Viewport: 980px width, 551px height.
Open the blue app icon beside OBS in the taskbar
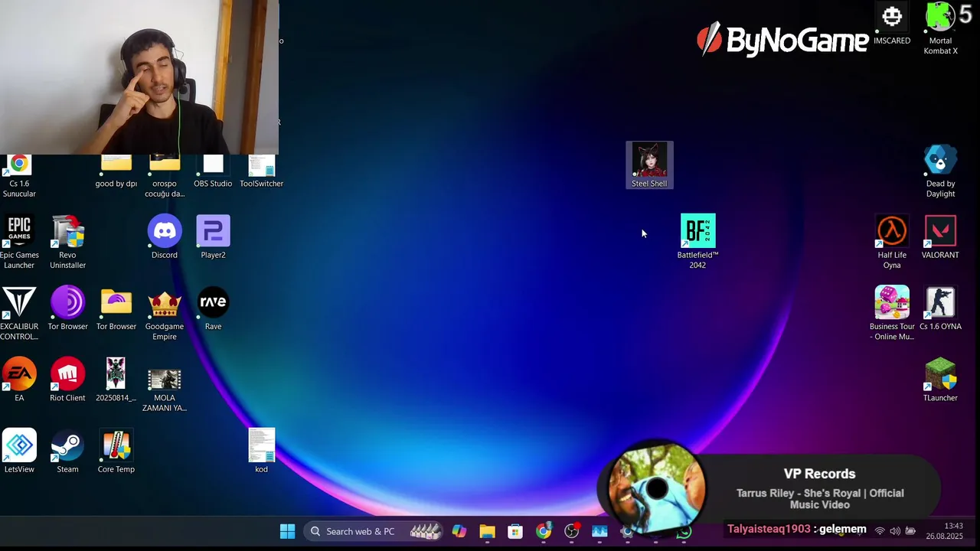click(599, 531)
